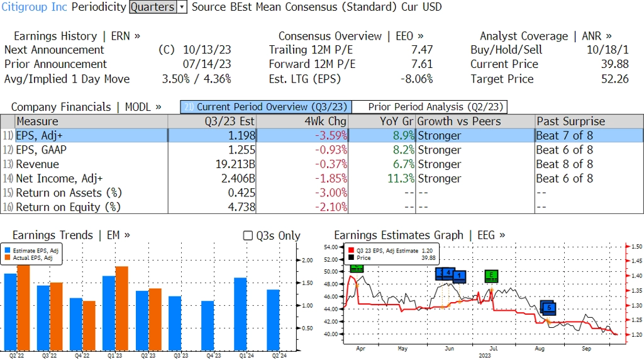
Task: Click the 1.198 EPS Adj estimate value
Action: pyautogui.click(x=241, y=135)
